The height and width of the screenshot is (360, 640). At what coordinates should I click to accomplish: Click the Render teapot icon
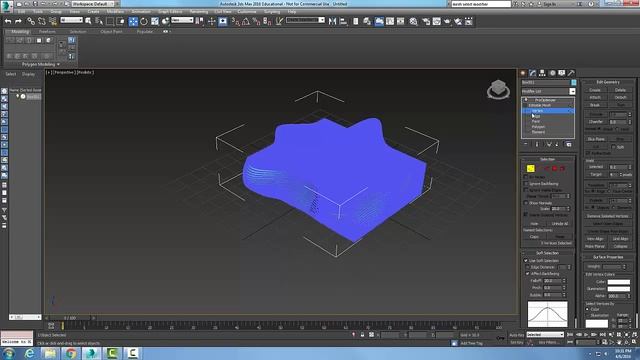coord(447,21)
